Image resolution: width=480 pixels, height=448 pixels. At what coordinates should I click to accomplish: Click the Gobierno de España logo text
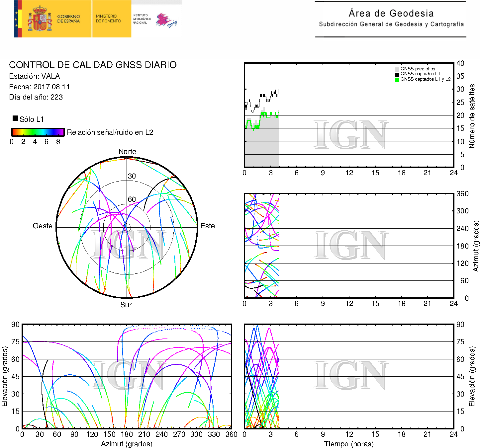pos(68,19)
